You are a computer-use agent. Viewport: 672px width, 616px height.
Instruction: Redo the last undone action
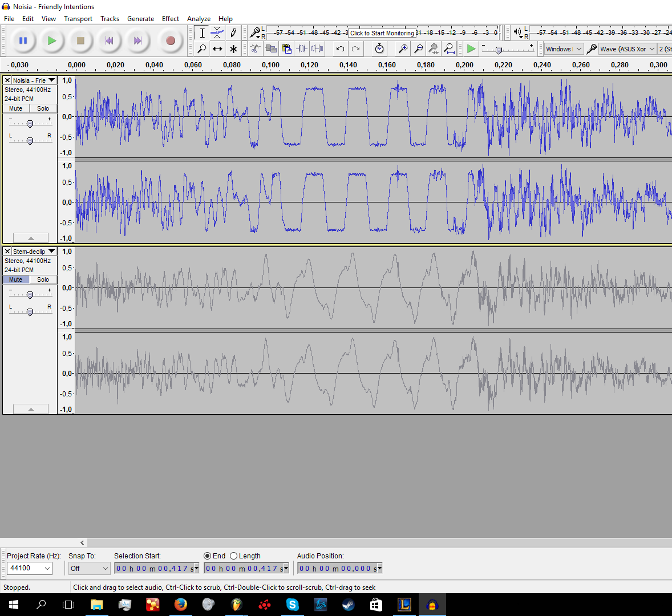pyautogui.click(x=356, y=49)
